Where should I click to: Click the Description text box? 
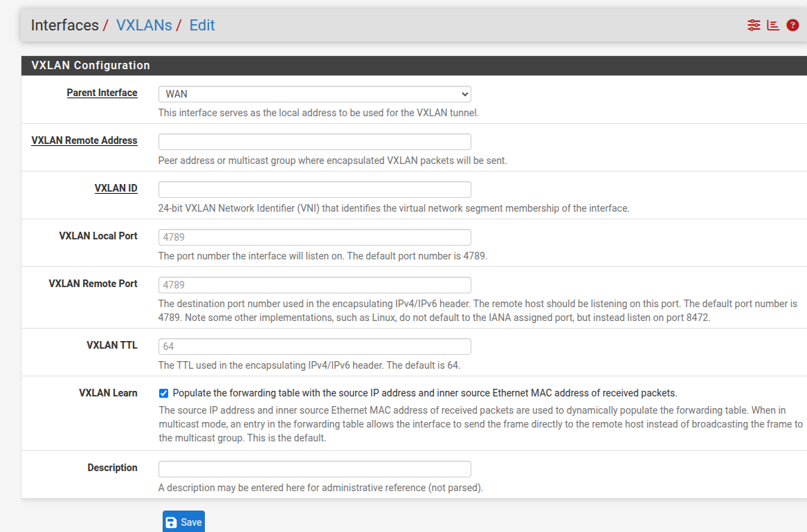click(314, 469)
